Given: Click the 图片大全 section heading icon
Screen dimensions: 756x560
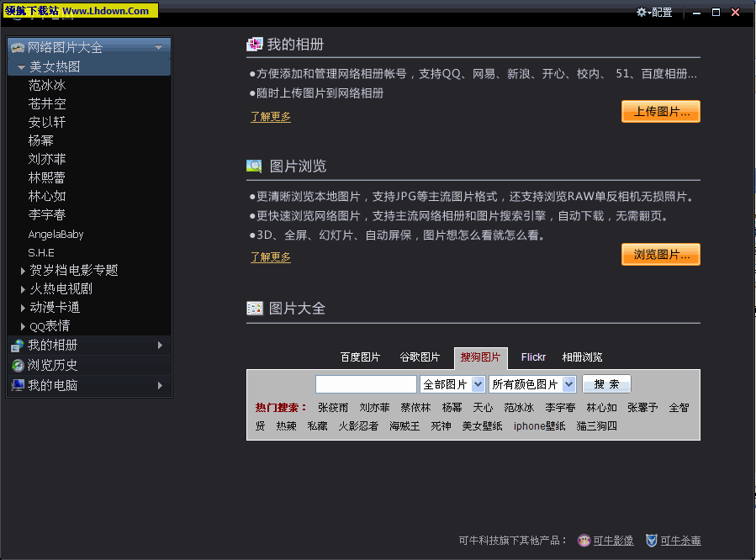Looking at the screenshot, I should [255, 309].
